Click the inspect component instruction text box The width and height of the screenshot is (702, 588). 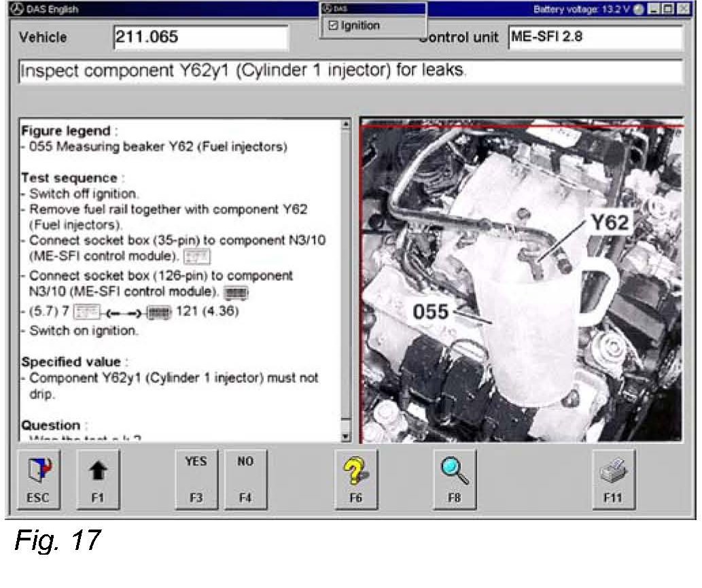[350, 71]
